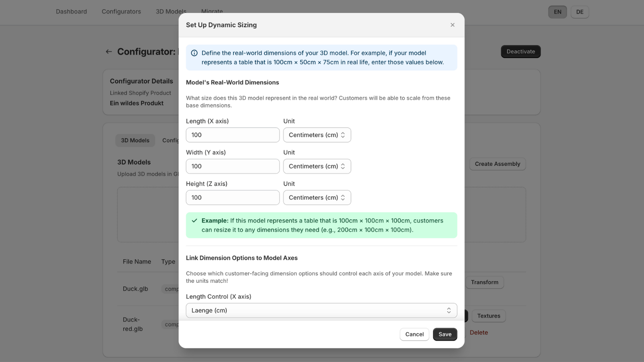Open the Height unit dropdown
The height and width of the screenshot is (362, 644).
click(317, 197)
